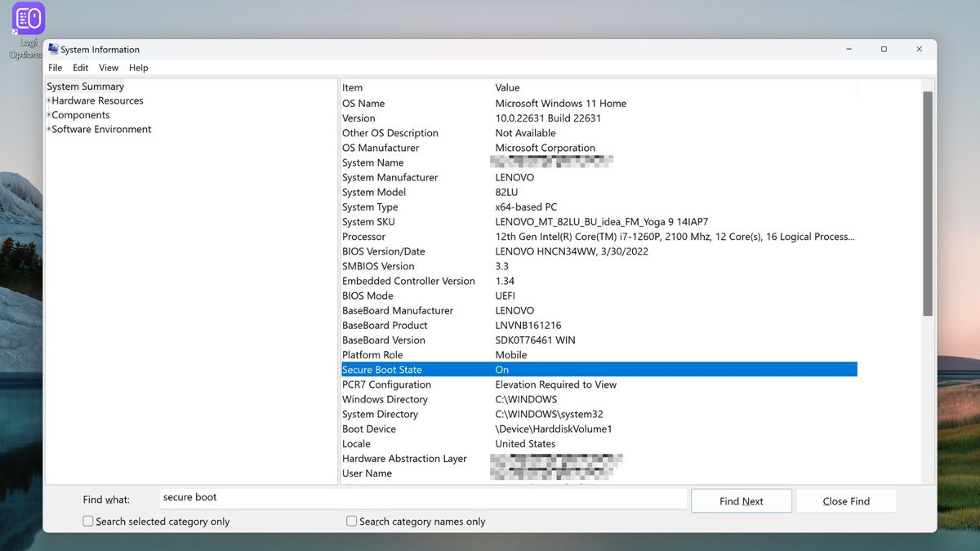The height and width of the screenshot is (551, 980).
Task: Select System Summary in the tree
Action: (x=86, y=87)
